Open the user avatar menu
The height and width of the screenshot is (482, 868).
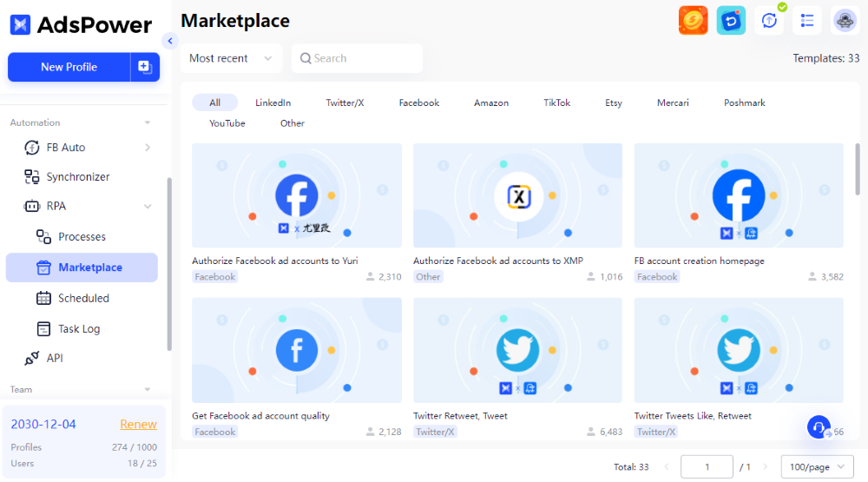click(845, 21)
